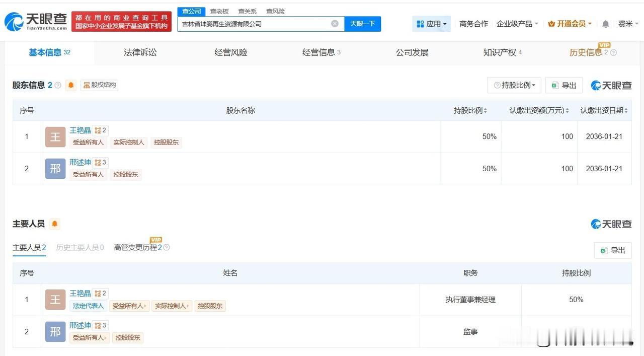Click 监事 position cell

(470, 332)
